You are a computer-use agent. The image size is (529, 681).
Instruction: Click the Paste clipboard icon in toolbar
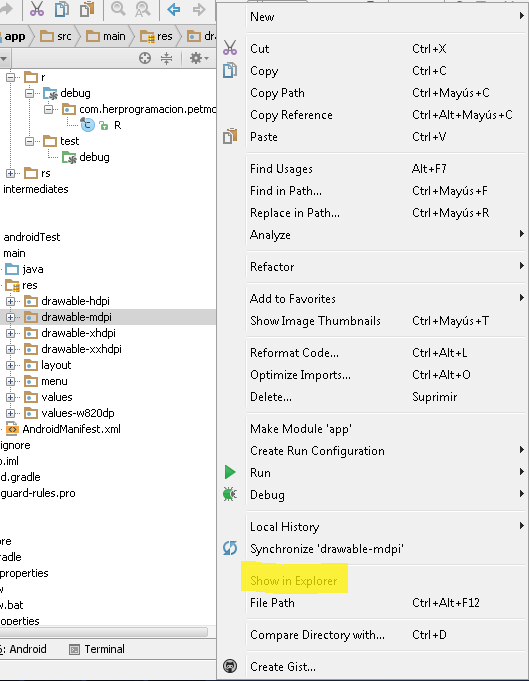coord(87,9)
